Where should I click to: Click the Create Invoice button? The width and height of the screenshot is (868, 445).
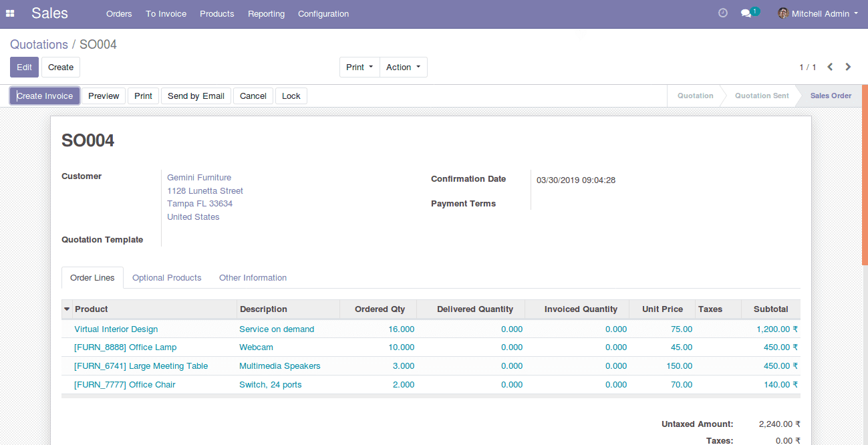(45, 96)
